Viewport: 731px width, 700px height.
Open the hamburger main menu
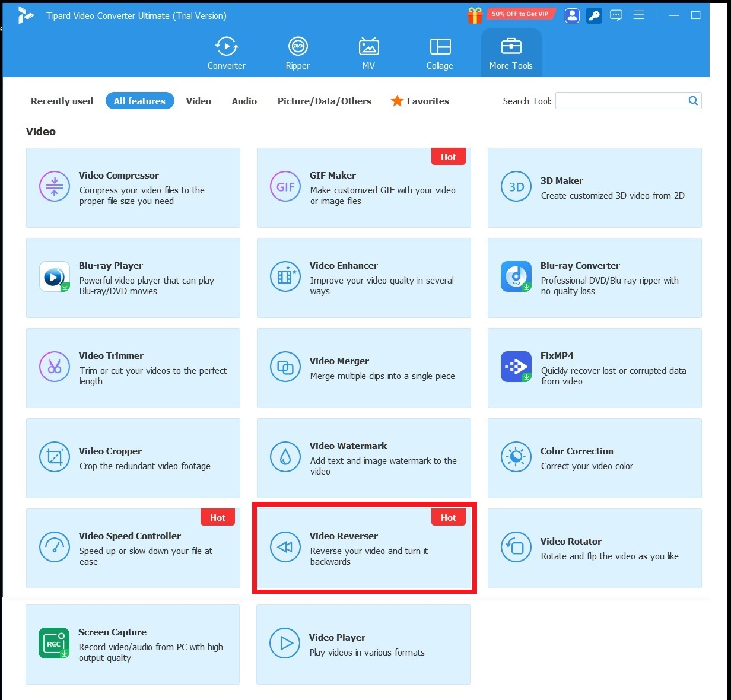pos(639,15)
